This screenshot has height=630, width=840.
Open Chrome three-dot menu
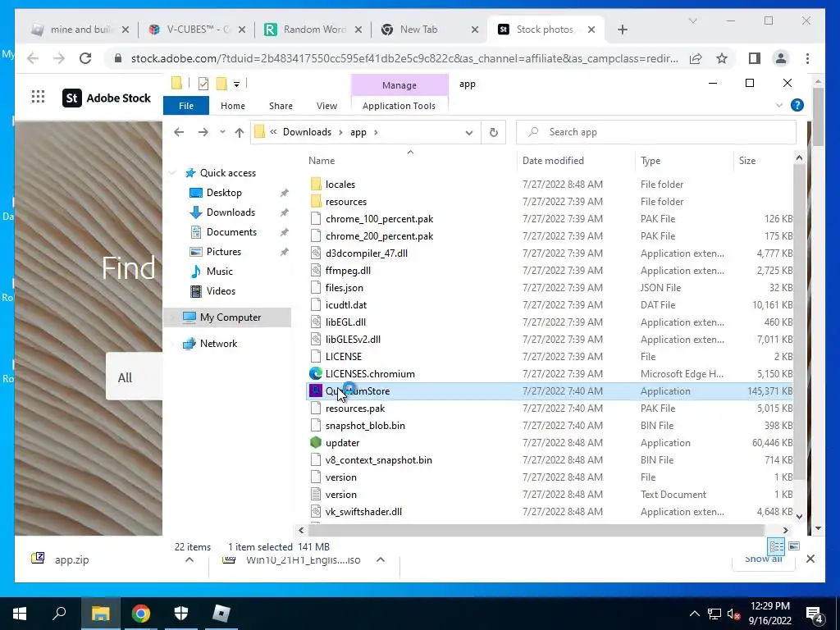pos(807,58)
